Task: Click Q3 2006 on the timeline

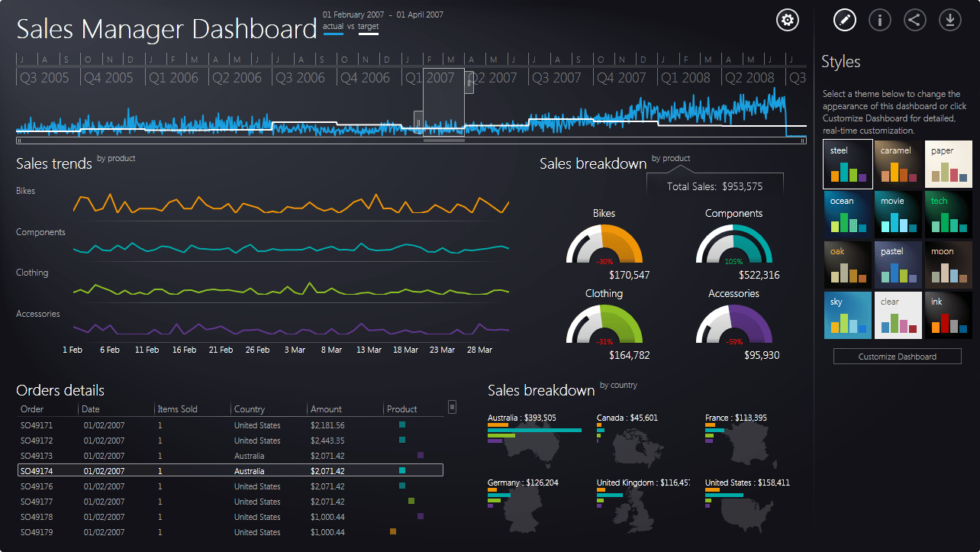Action: [x=300, y=78]
